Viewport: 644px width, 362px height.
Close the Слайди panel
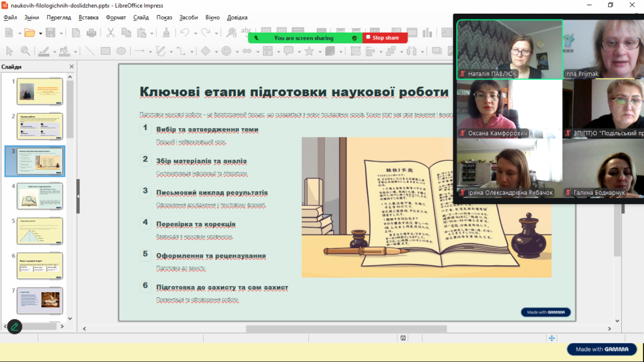point(71,67)
